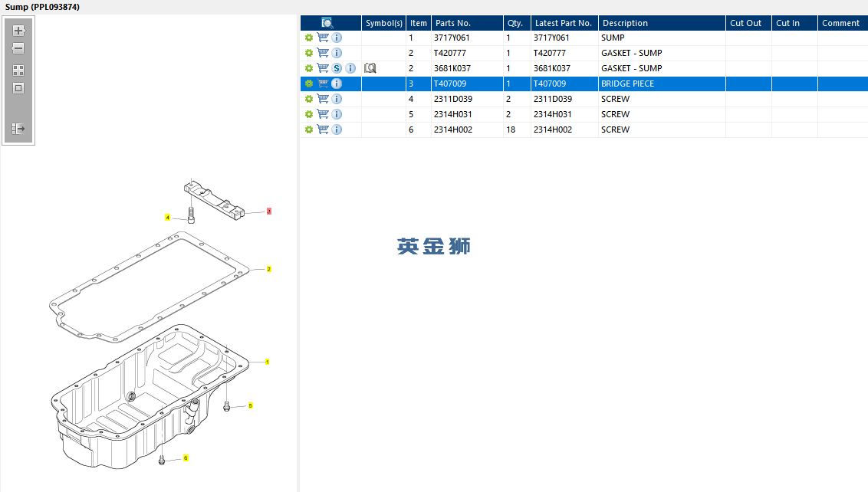
Task: Add gasket T420777 to cart
Action: pyautogui.click(x=323, y=53)
